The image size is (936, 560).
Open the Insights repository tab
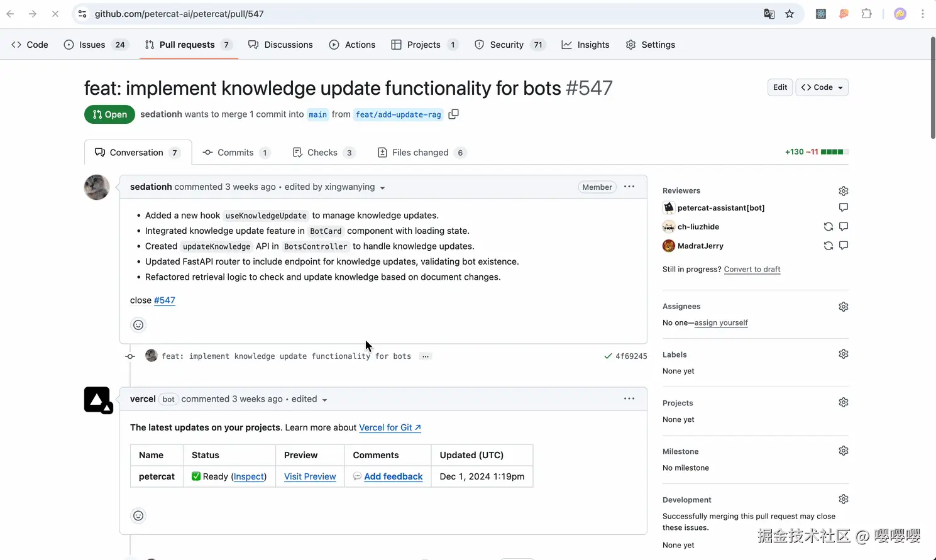[585, 45]
